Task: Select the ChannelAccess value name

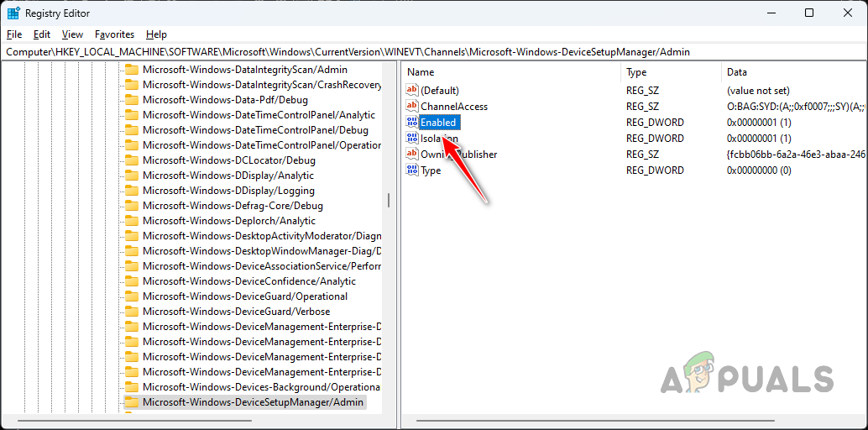Action: [454, 107]
